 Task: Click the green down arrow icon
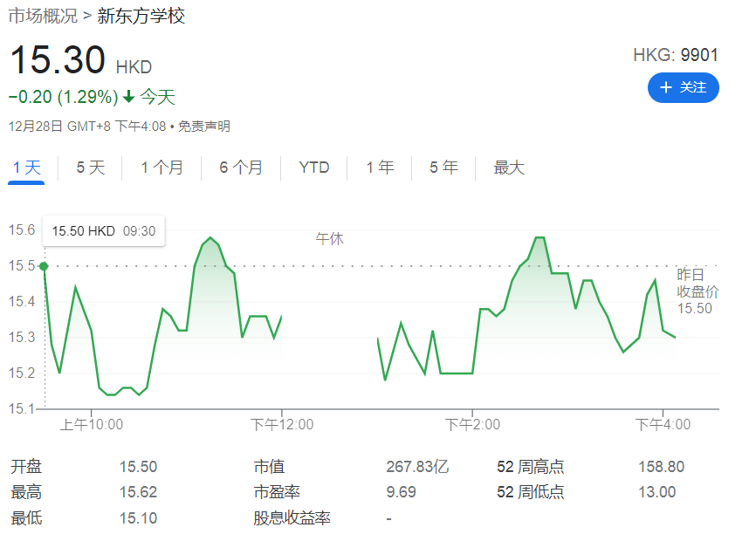pyautogui.click(x=128, y=97)
